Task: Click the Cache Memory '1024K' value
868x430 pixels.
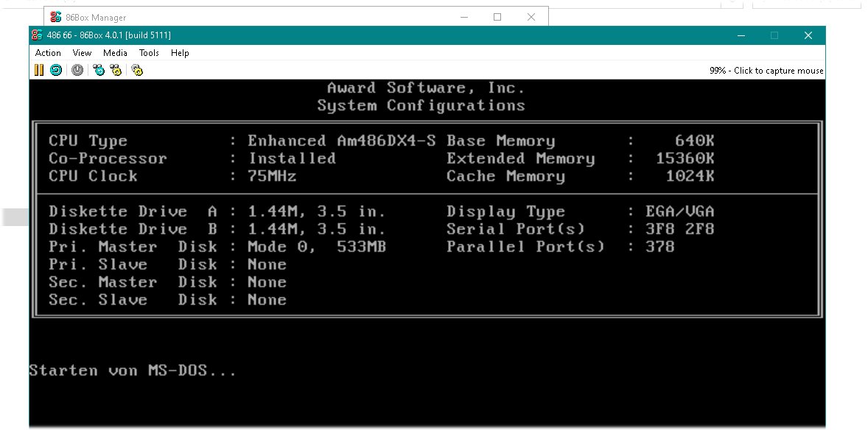Action: tap(690, 176)
